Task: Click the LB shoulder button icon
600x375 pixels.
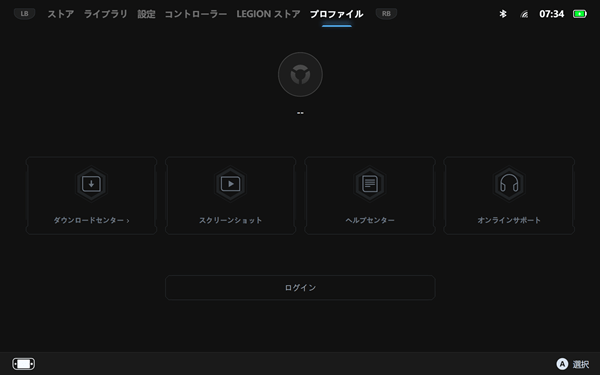Action: click(x=24, y=14)
